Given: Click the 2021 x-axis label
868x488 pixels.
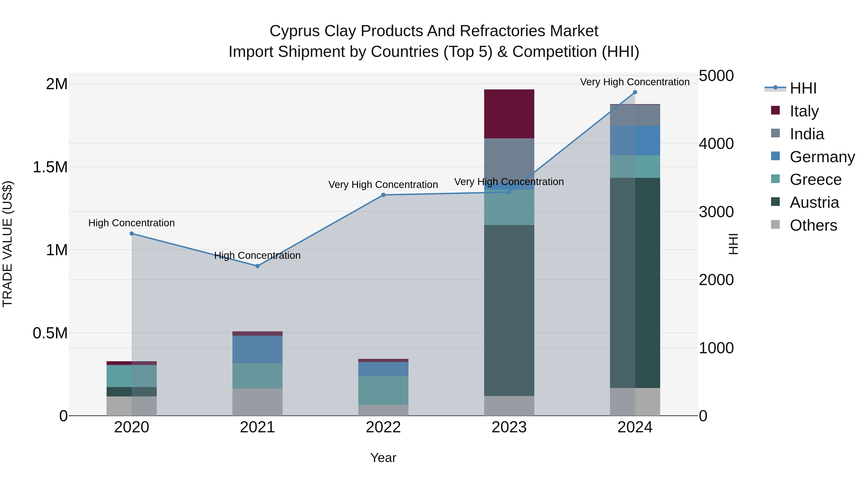Looking at the screenshot, I should point(258,427).
